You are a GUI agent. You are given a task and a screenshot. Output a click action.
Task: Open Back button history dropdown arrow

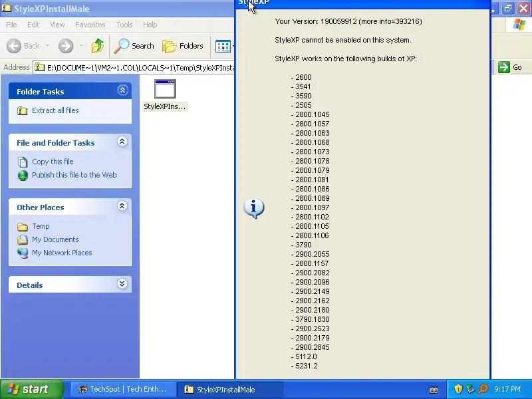point(47,46)
